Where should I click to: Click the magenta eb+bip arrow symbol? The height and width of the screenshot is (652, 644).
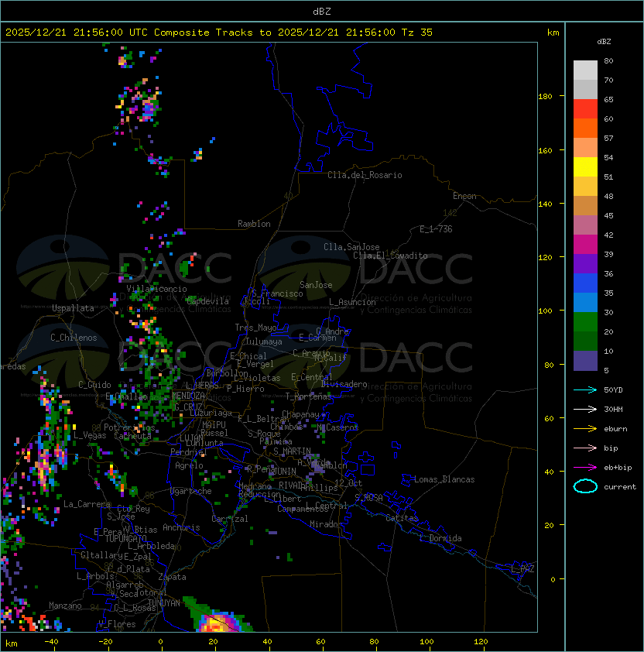(585, 468)
